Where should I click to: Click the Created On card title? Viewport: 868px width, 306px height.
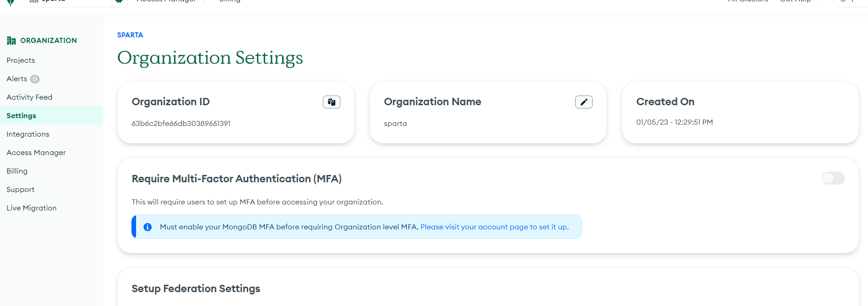coord(665,102)
